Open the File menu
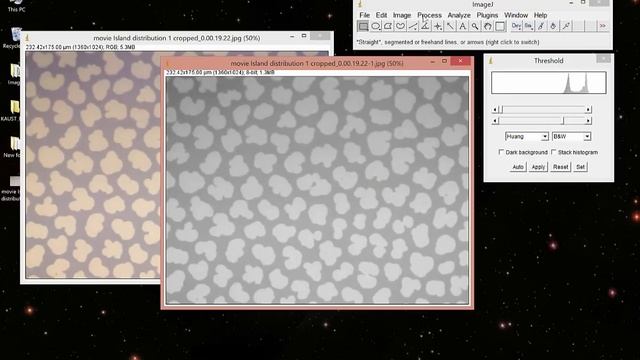The height and width of the screenshot is (360, 640). click(364, 15)
